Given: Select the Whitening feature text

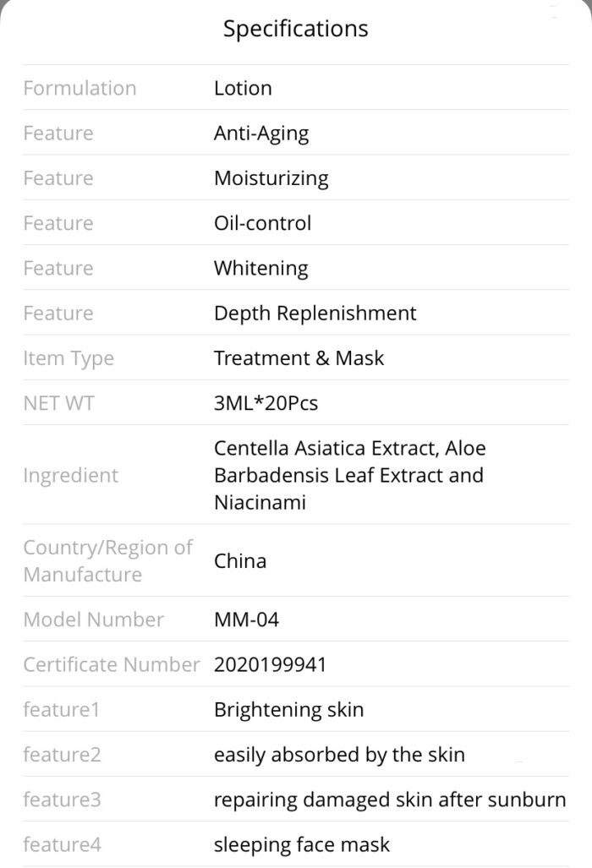Looking at the screenshot, I should pos(260,269).
